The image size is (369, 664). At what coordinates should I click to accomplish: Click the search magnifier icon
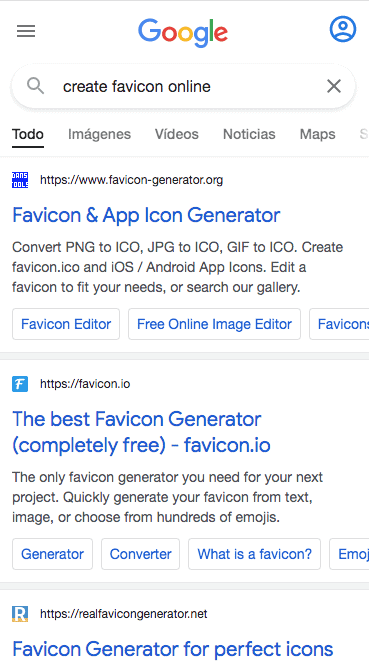36,86
